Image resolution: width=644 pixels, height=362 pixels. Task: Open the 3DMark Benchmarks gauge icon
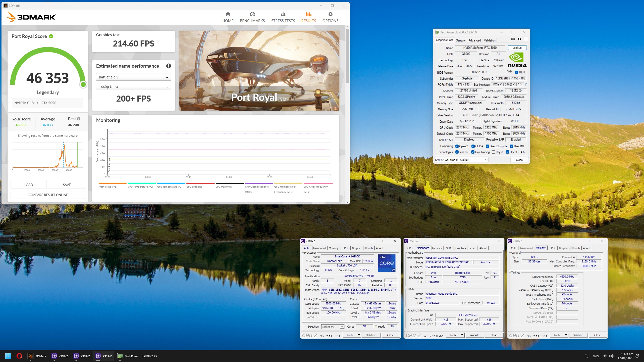[x=252, y=14]
